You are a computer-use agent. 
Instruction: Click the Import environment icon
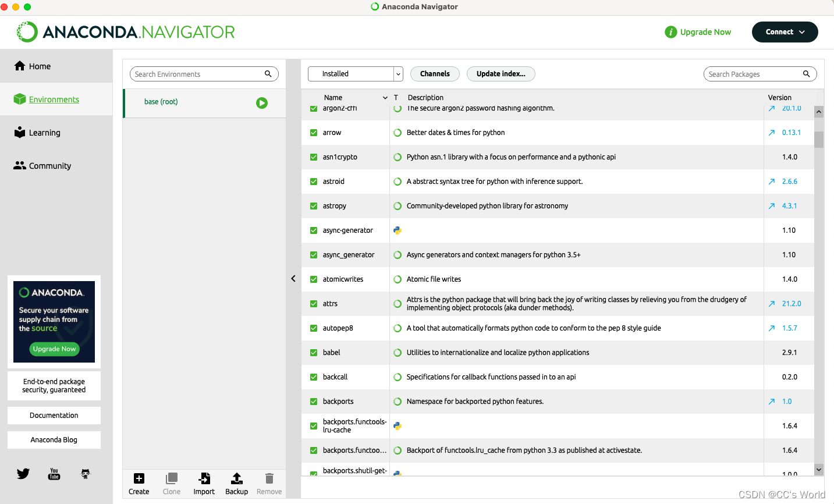204,478
